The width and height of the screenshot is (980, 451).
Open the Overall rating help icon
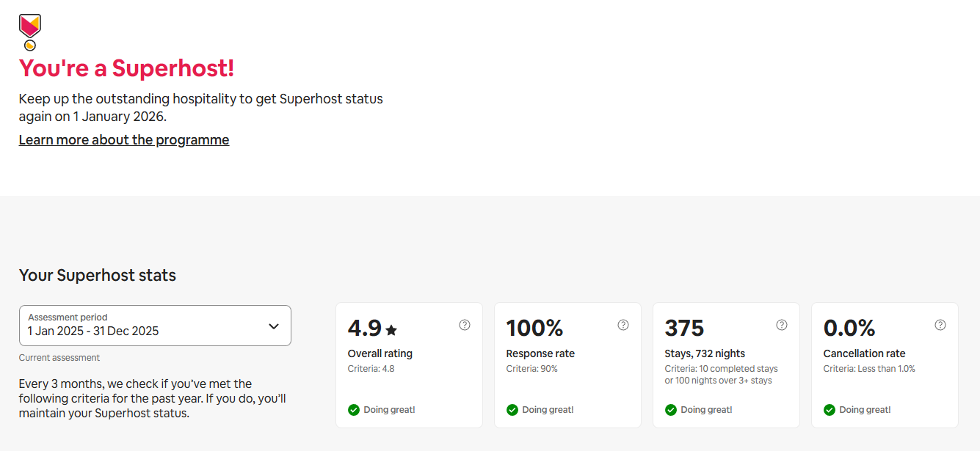tap(464, 324)
